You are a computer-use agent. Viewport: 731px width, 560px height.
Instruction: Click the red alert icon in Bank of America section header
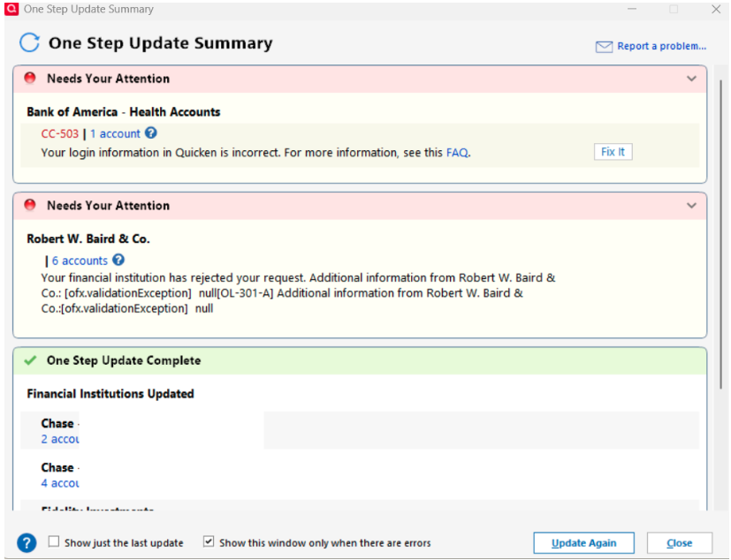[x=30, y=78]
